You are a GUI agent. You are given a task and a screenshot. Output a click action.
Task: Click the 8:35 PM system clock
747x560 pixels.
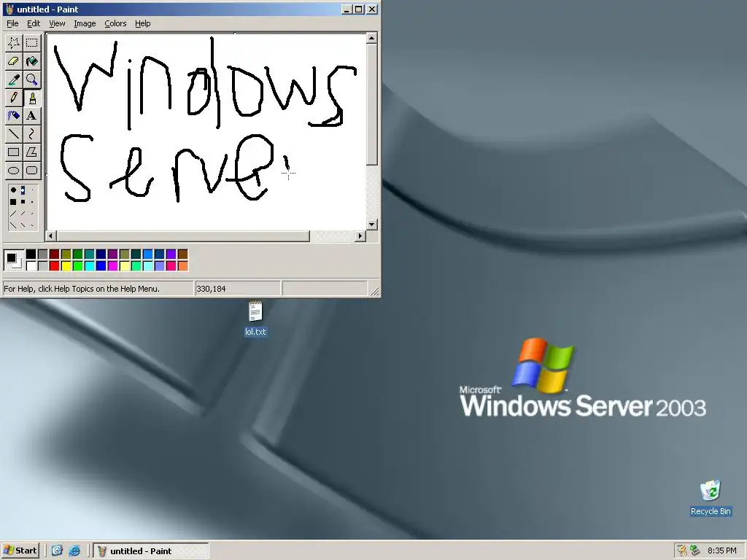click(721, 551)
